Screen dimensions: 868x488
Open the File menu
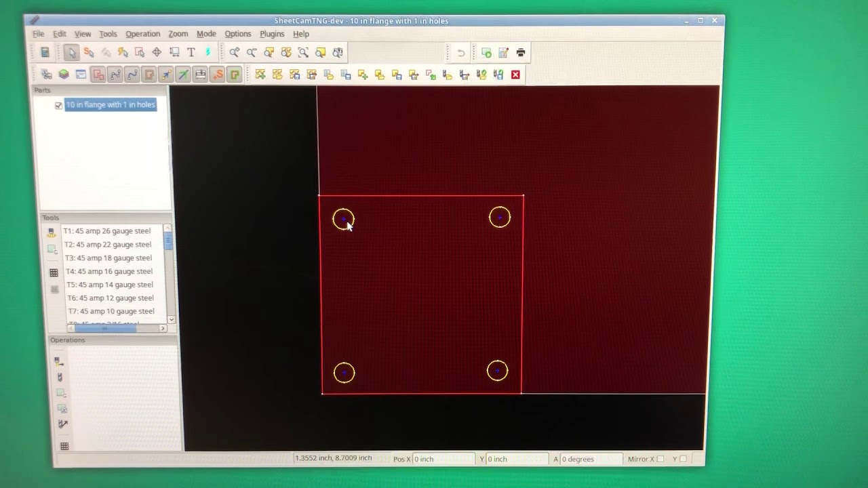tap(39, 34)
